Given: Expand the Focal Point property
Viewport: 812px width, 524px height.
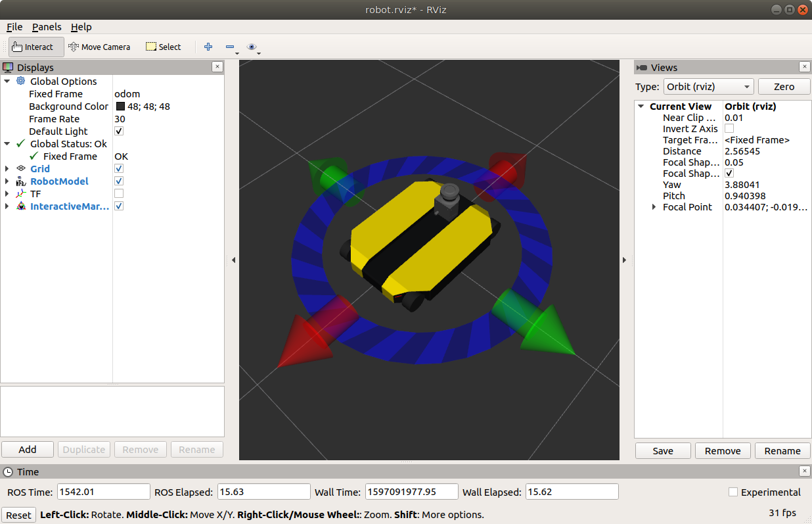Looking at the screenshot, I should (654, 207).
